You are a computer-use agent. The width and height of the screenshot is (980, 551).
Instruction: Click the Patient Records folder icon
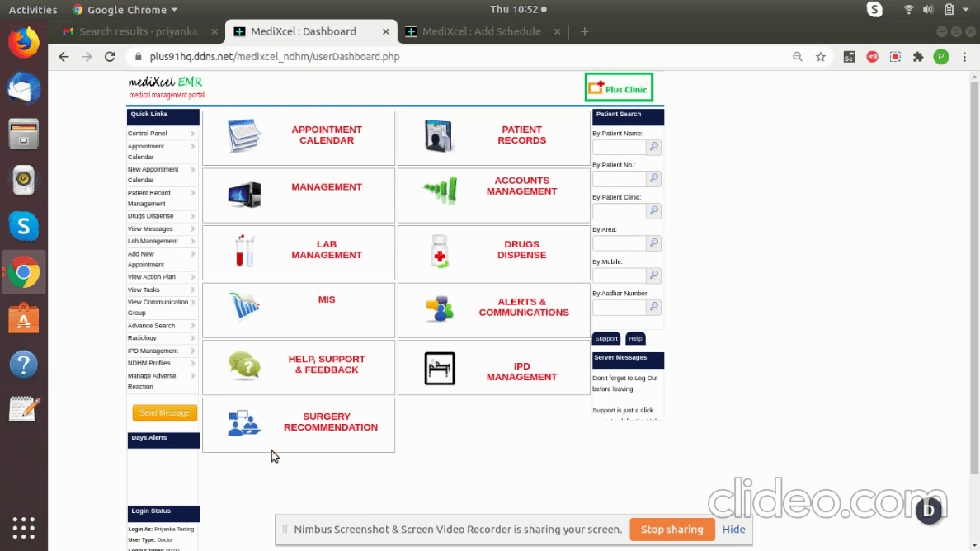pos(439,136)
